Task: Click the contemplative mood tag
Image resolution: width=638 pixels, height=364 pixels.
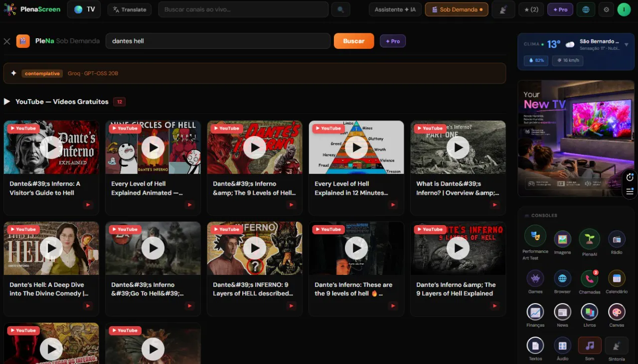Action: point(42,73)
